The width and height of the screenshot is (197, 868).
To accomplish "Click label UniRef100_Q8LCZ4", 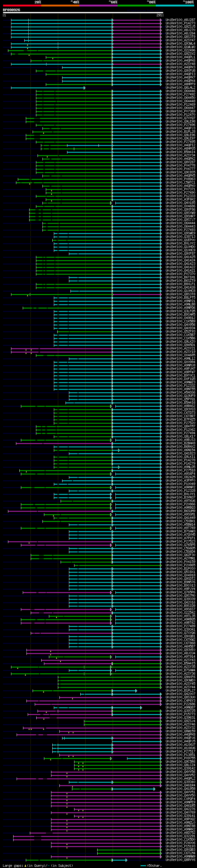I will click(180, 765).
